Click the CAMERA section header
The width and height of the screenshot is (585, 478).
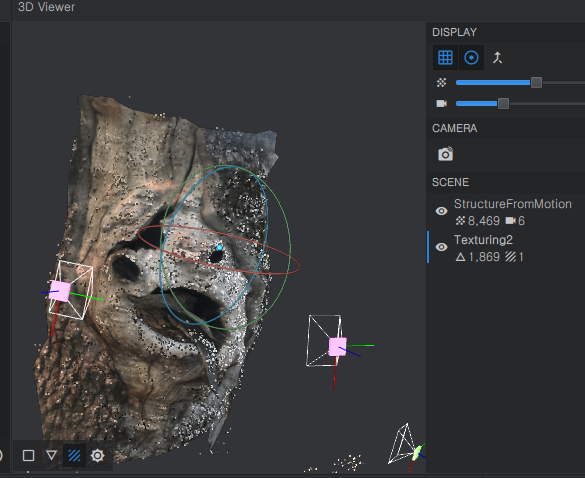coord(454,128)
